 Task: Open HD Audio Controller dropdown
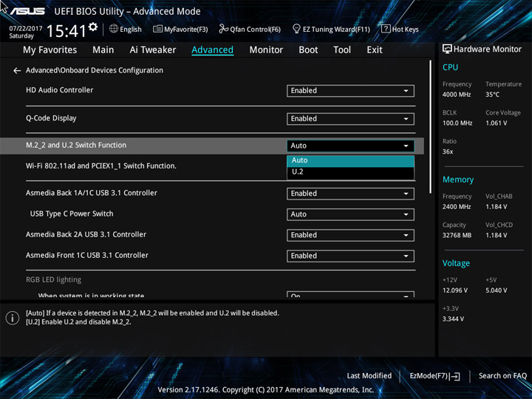click(x=350, y=91)
